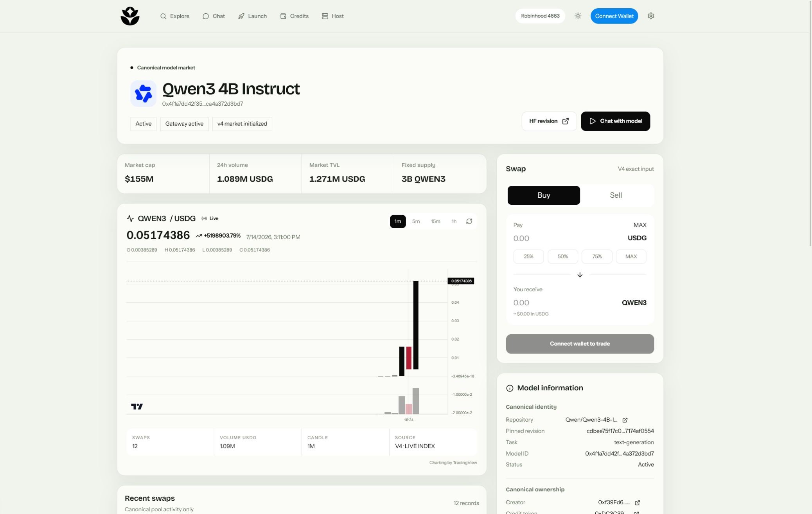
Task: Select the 1m chart interval
Action: [398, 222]
